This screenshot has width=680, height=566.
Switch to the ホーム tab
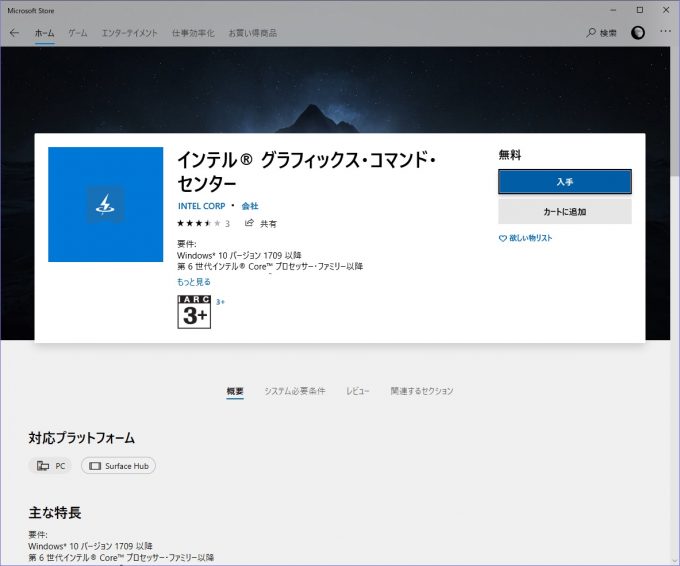tap(45, 33)
